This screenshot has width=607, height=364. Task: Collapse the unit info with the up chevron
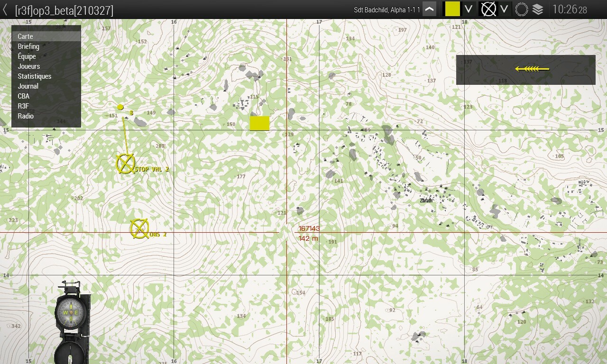(x=429, y=9)
